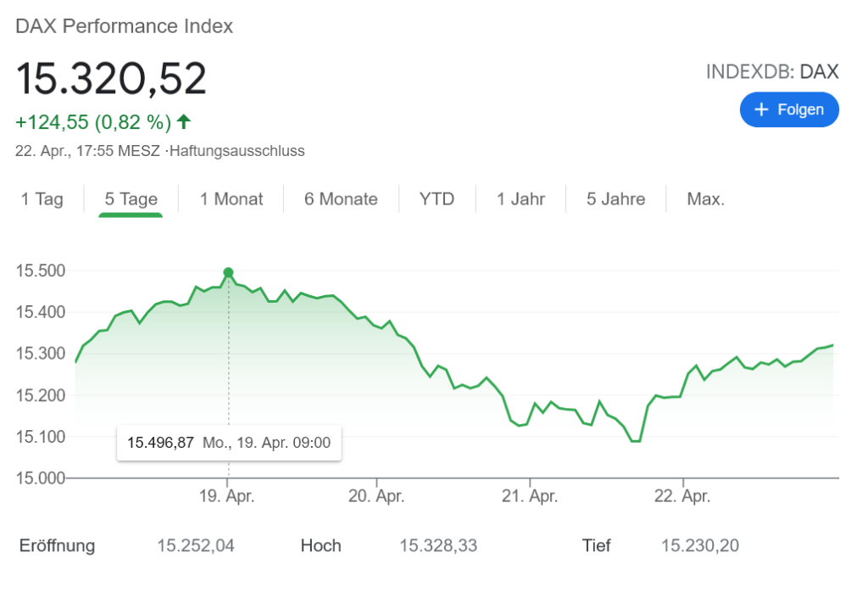Click the Folgen follow button
The height and width of the screenshot is (592, 868).
pos(788,110)
